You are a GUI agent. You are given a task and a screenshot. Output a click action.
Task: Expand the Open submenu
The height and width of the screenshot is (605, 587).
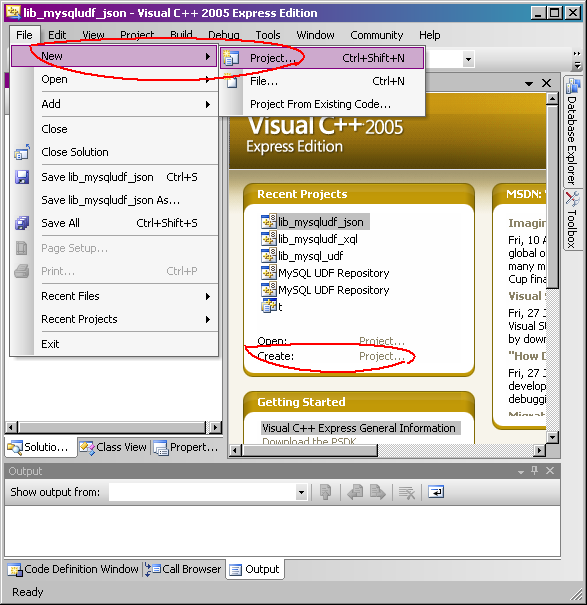coord(115,79)
